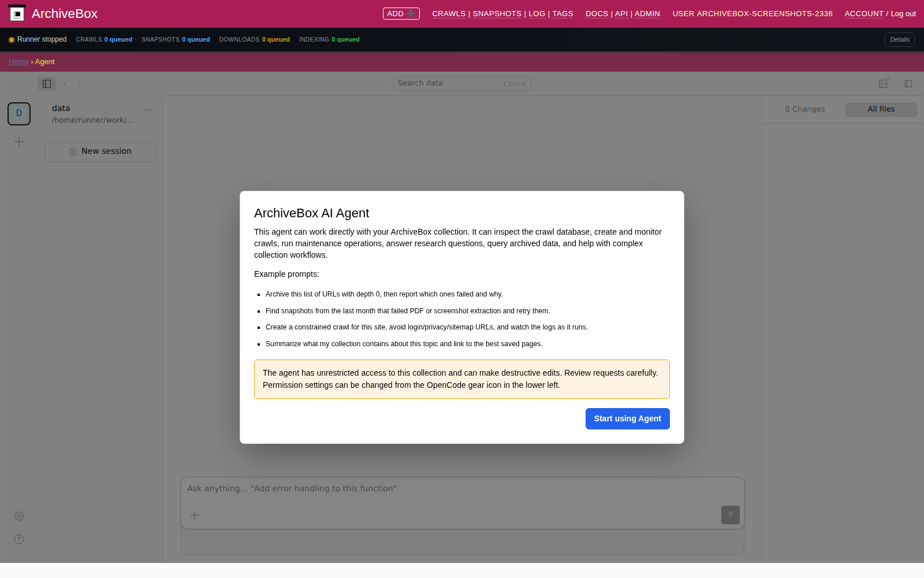Click CRAWLS 0 queued status
Image resolution: width=924 pixels, height=578 pixels.
tap(104, 40)
